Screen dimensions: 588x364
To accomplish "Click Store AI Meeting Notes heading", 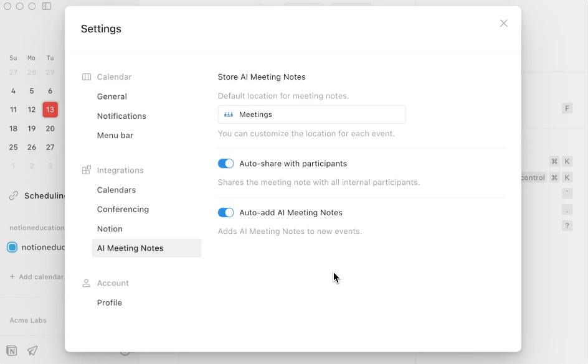I will click(x=262, y=77).
